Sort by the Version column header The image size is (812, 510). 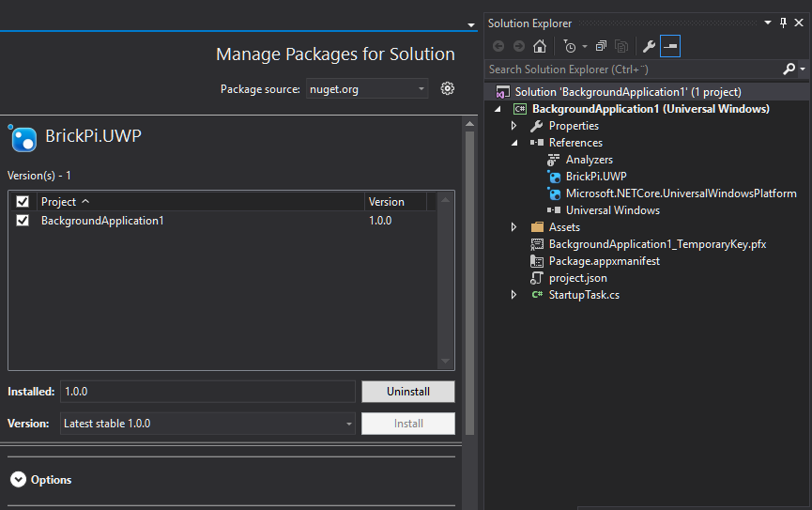pos(395,202)
